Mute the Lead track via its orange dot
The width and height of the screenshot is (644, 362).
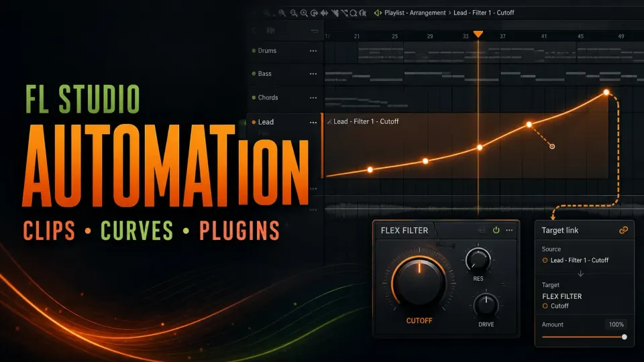click(254, 122)
